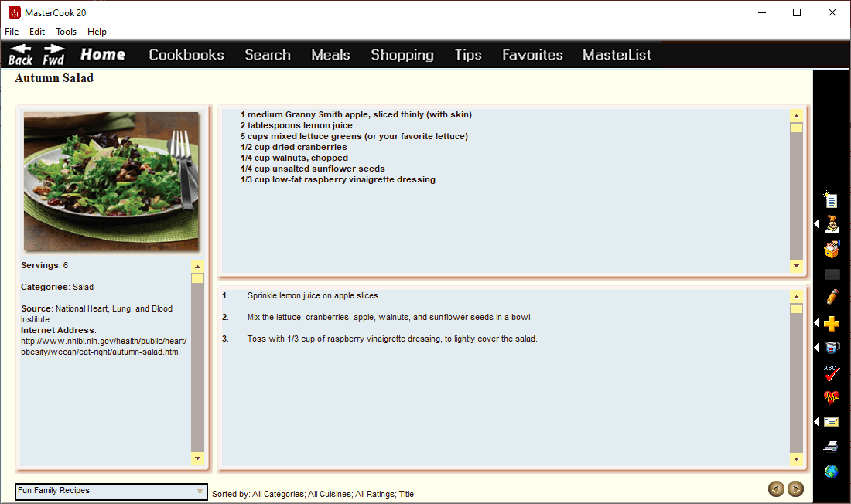Open the Shopping section
The height and width of the screenshot is (504, 851).
(x=402, y=56)
